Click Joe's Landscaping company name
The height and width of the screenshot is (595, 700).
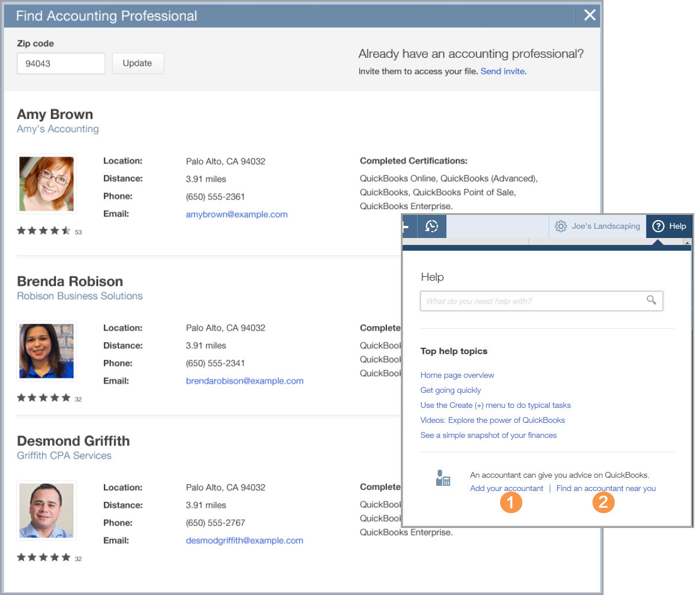606,226
